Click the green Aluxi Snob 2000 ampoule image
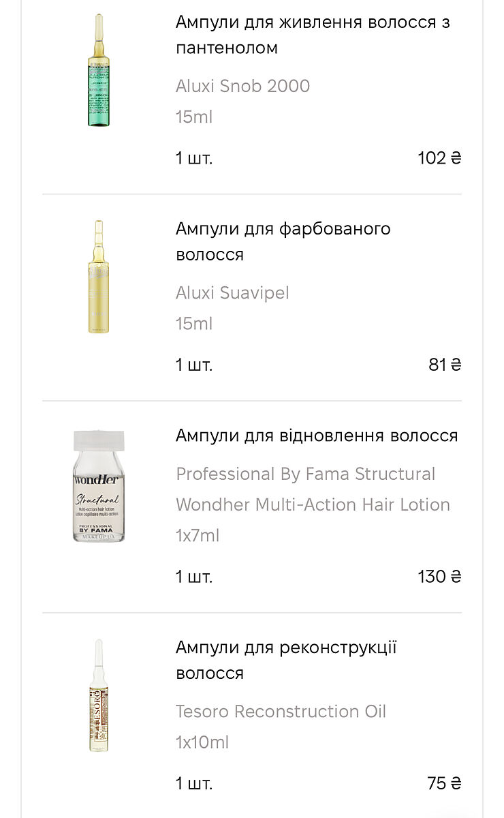 tap(99, 70)
